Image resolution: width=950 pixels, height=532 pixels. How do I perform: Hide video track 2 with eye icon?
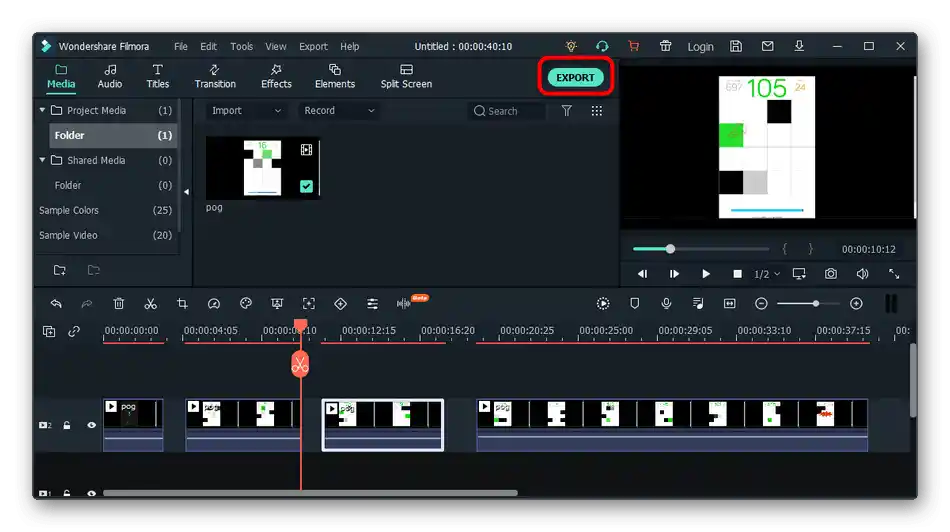click(x=91, y=425)
